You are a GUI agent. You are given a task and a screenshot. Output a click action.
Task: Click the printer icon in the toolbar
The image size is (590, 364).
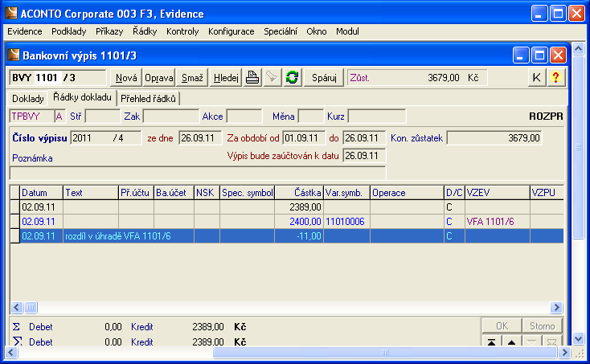click(252, 77)
